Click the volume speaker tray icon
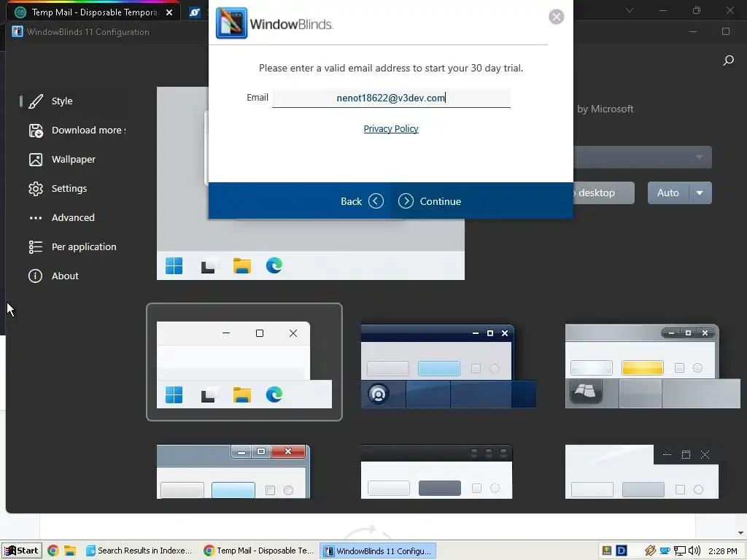Image resolution: width=747 pixels, height=560 pixels. click(x=694, y=551)
